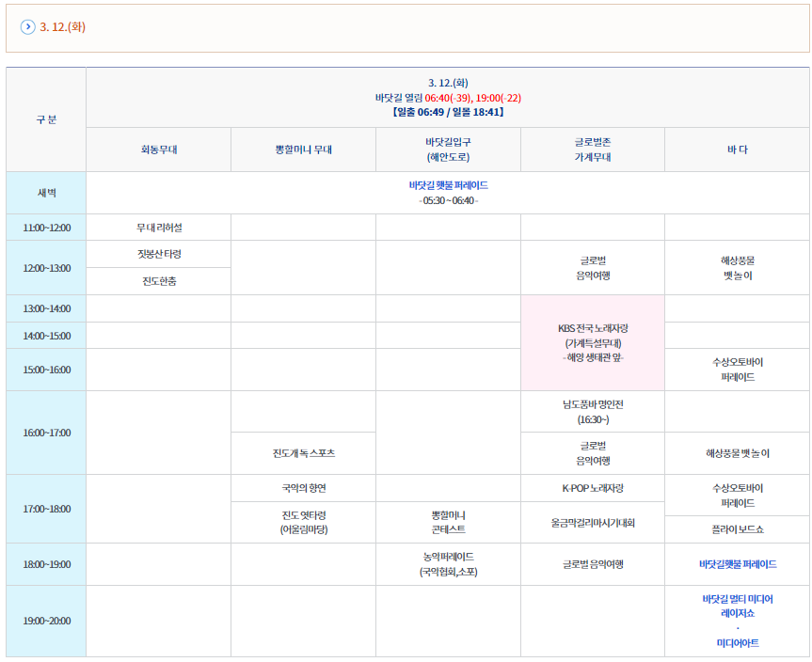Select the "11:00~12:00" time slot label

coord(46,228)
